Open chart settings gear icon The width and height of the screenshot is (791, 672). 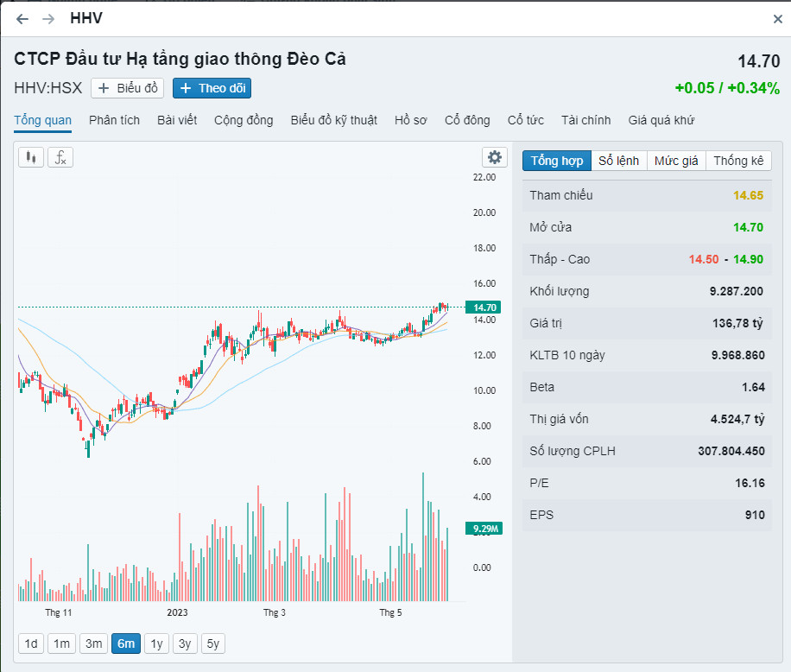(495, 157)
